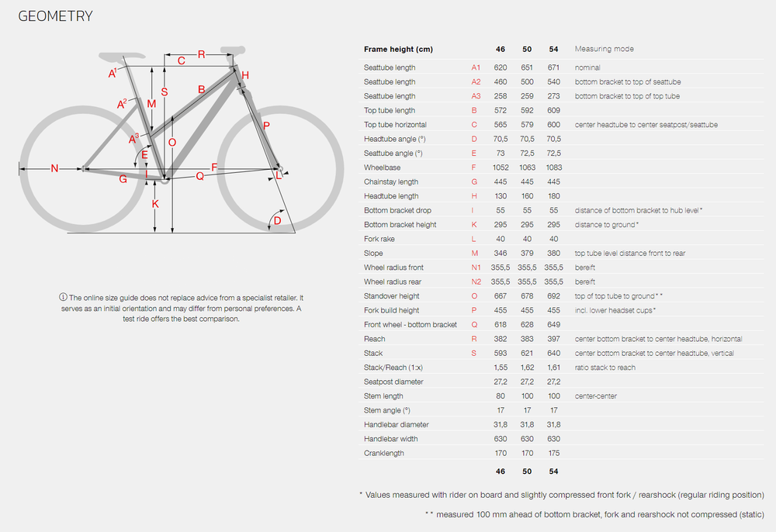776x532 pixels.
Task: Click the GEOMETRY heading
Action: tap(55, 16)
